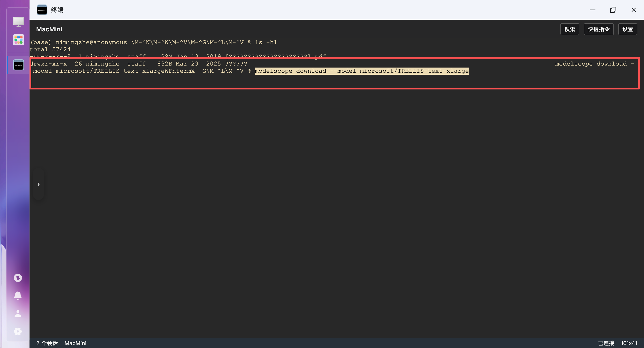Maximize the 终端 window
This screenshot has width=644, height=348.
[613, 10]
